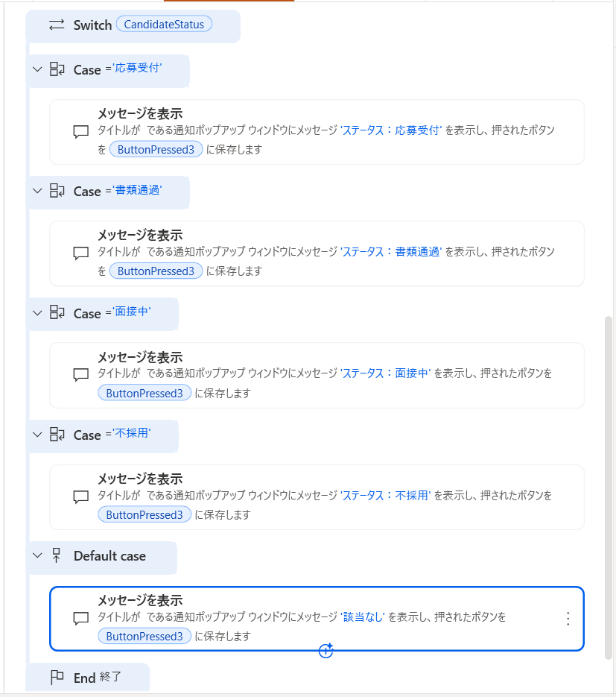Click ButtonPressed3 variable in '書類通過' message action
The width and height of the screenshot is (616, 697).
(156, 271)
